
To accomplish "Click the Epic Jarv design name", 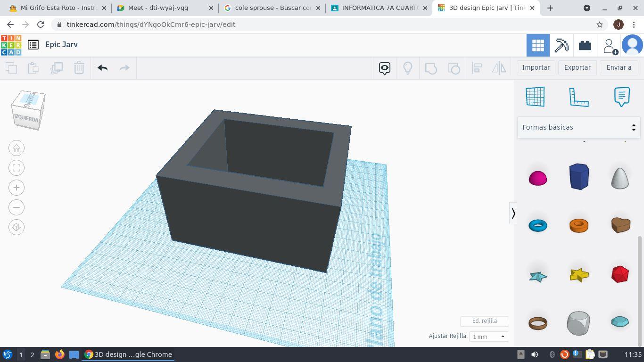I will (62, 44).
